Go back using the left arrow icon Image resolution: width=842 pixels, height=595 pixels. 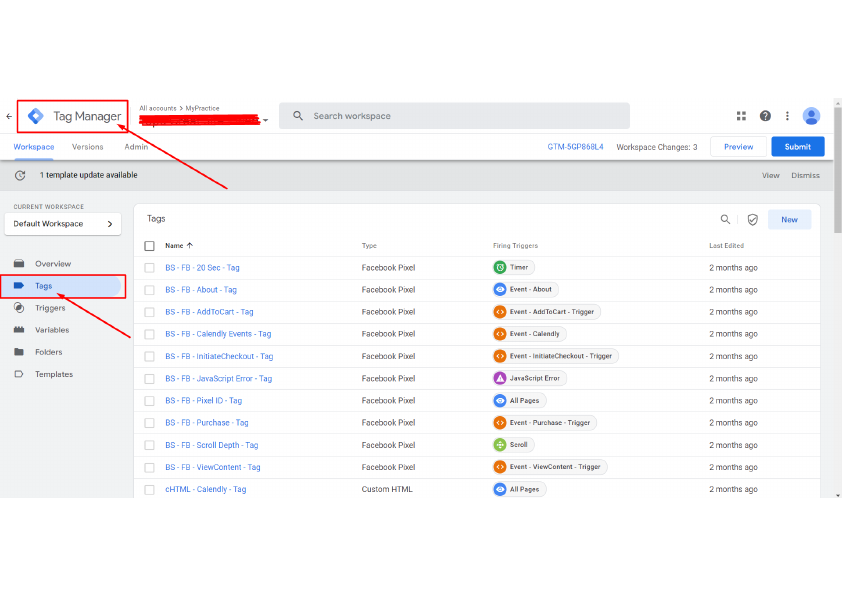[x=9, y=116]
